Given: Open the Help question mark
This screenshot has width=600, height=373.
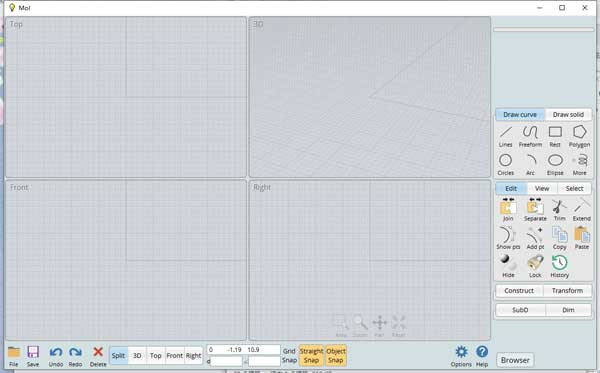Looking at the screenshot, I should pyautogui.click(x=482, y=356).
